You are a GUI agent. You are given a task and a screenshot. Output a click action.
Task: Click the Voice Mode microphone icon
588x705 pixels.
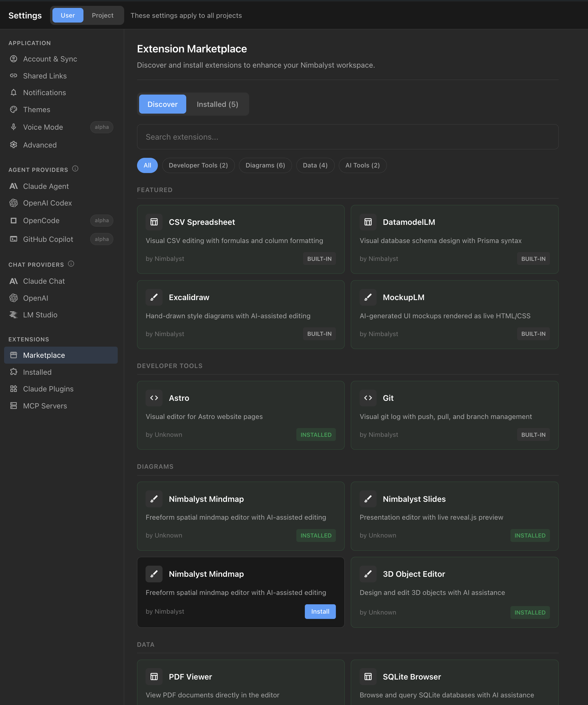pyautogui.click(x=13, y=127)
